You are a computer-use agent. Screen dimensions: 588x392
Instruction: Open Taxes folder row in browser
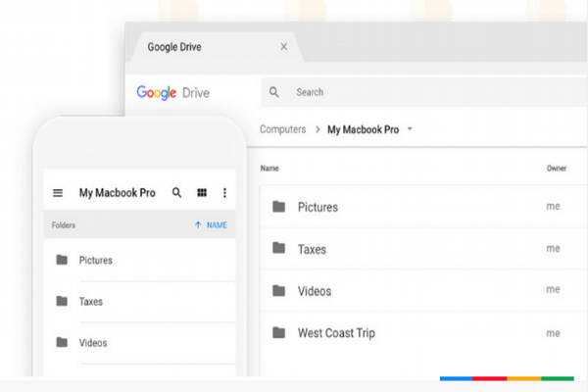(423, 248)
